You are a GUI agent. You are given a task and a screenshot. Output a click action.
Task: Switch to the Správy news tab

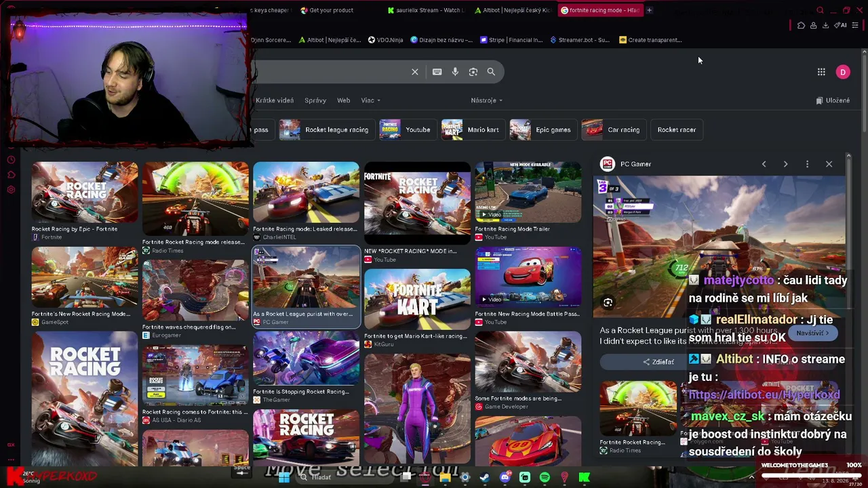pos(315,100)
